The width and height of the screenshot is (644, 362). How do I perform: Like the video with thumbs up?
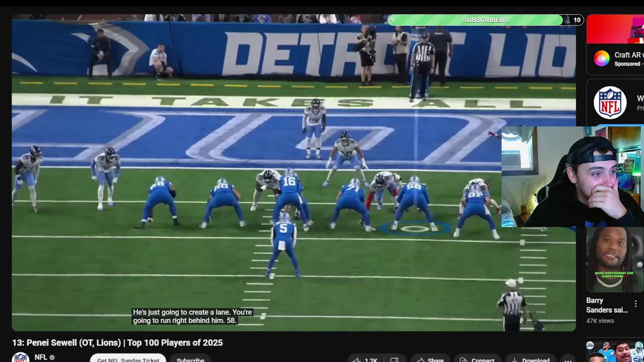point(366,359)
